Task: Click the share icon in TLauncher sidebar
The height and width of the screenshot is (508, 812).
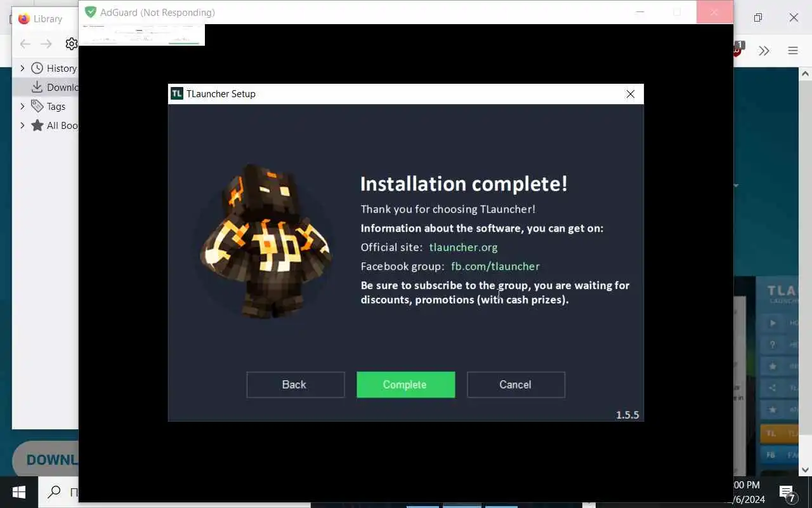Action: [x=773, y=388]
